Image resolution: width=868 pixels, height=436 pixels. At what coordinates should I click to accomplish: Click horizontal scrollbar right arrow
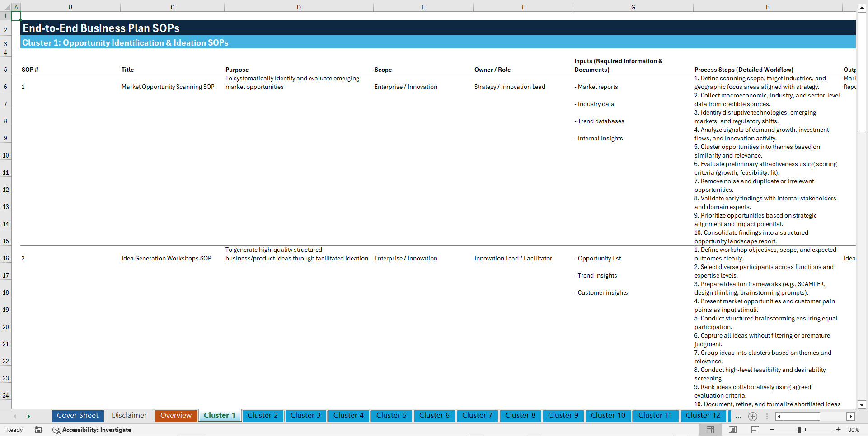point(851,416)
